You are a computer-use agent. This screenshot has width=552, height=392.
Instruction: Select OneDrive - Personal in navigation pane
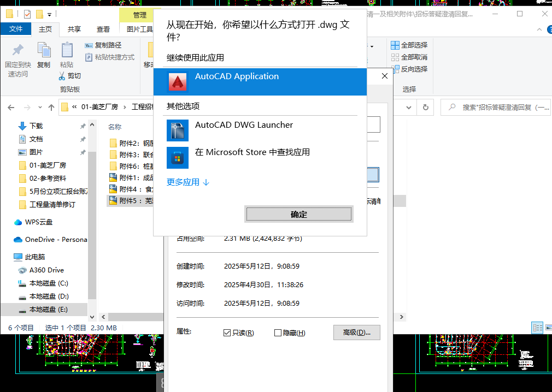[x=50, y=240]
